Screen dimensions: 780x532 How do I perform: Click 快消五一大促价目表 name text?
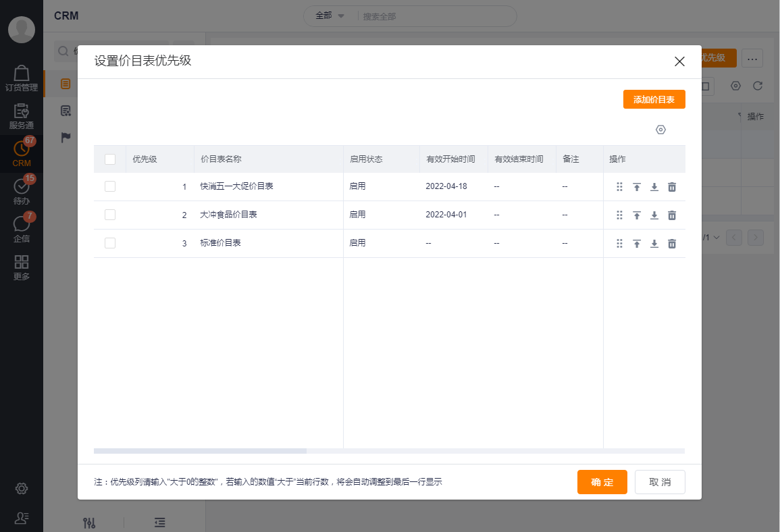click(x=237, y=186)
